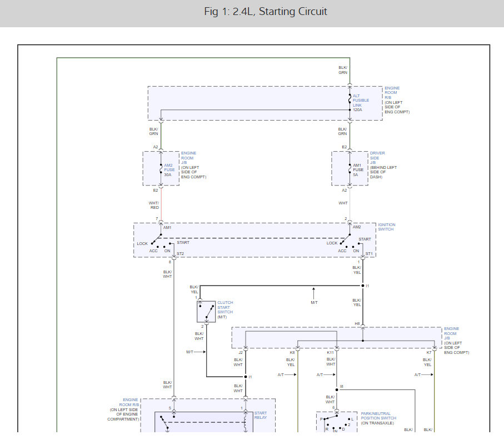
Task: Click the H8 connector pin label
Action: (x=358, y=324)
